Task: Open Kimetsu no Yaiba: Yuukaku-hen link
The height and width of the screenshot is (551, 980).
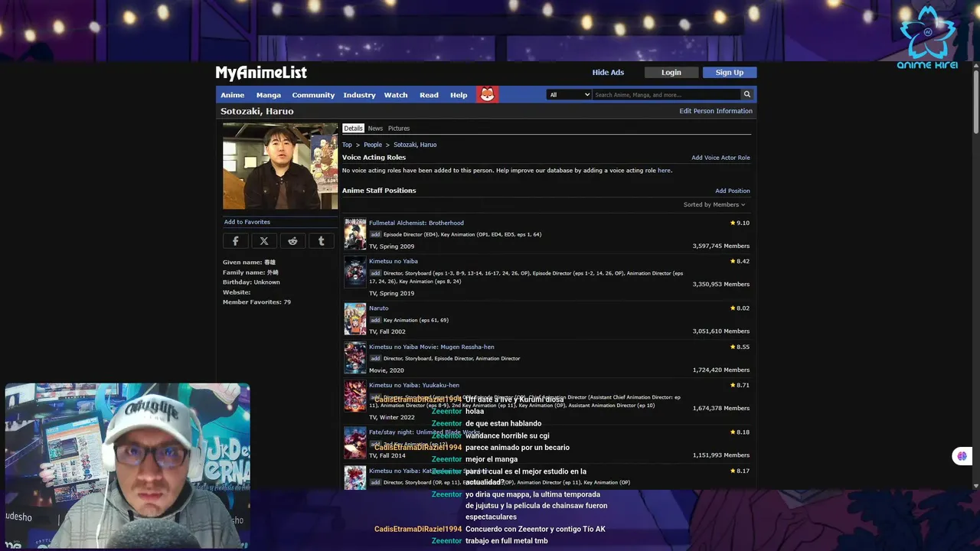Action: coord(414,386)
